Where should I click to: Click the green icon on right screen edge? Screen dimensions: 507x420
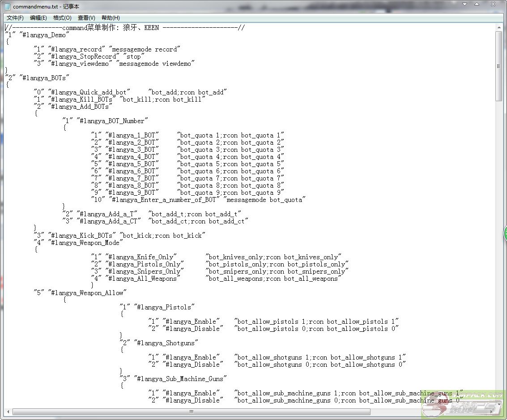[x=505, y=233]
